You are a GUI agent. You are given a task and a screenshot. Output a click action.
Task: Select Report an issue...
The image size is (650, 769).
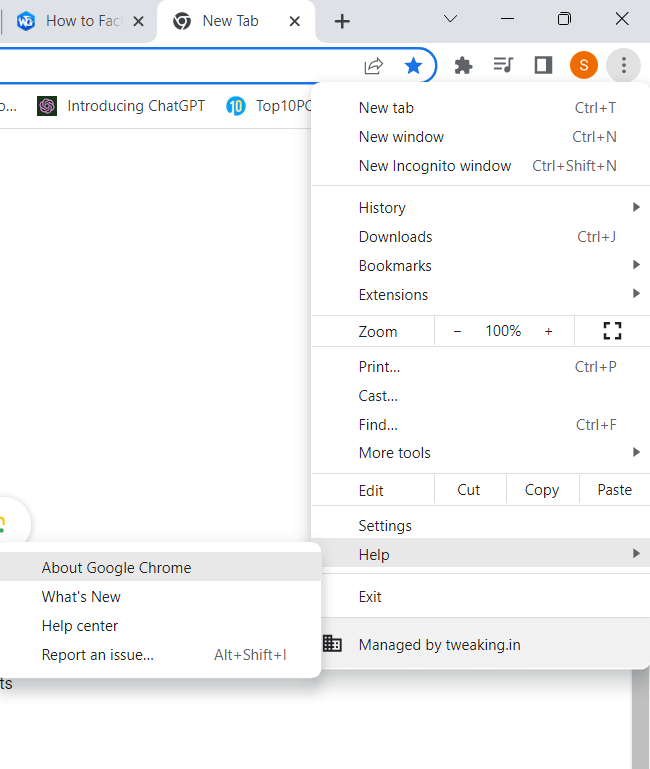point(160,655)
